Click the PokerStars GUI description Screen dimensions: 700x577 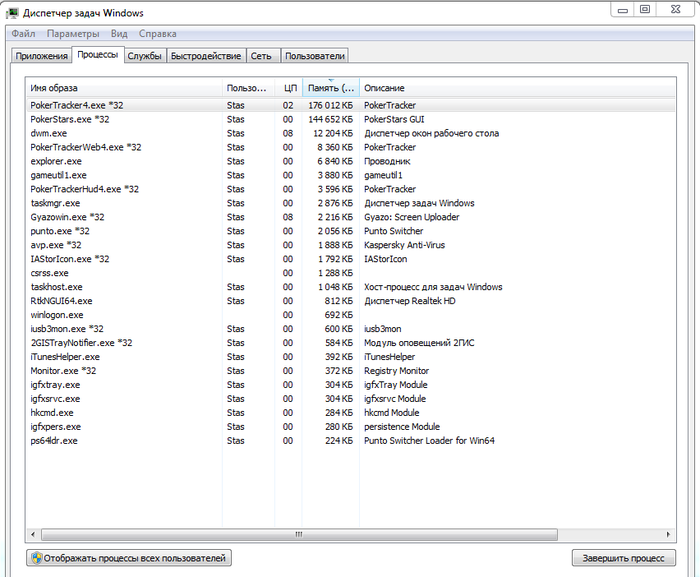(394, 119)
